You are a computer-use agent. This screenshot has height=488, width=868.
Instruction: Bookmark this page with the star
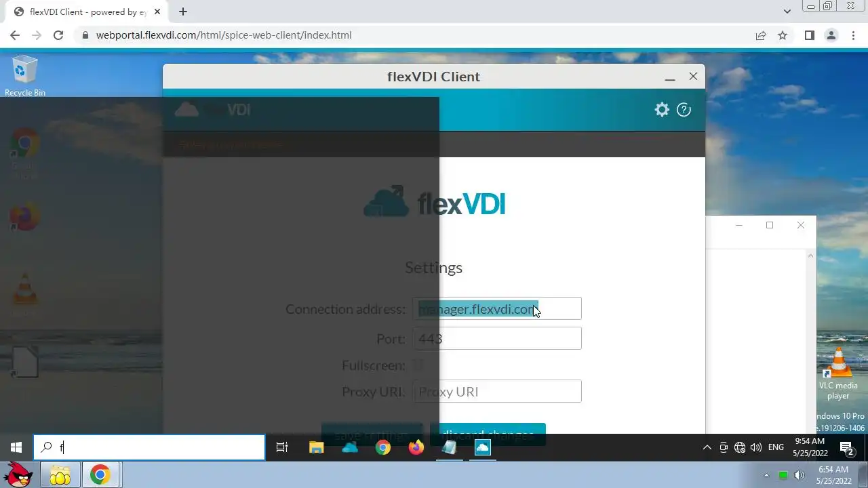(x=783, y=35)
